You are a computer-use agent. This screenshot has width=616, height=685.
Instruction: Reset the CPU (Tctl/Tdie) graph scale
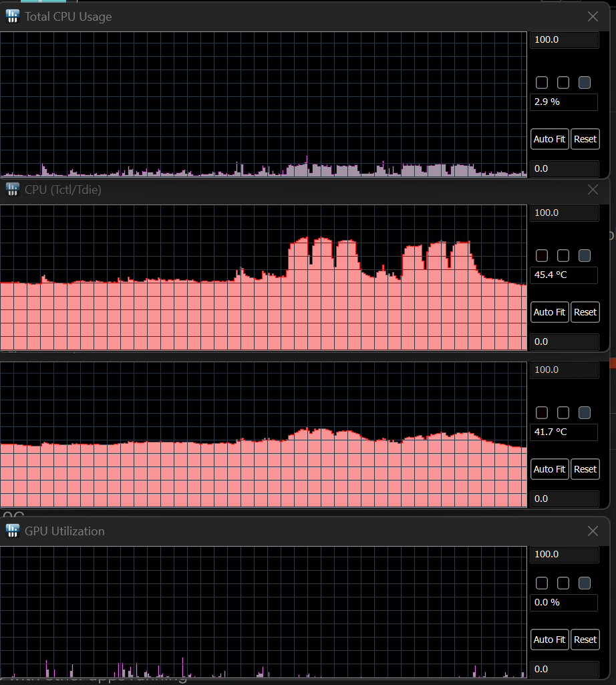pyautogui.click(x=585, y=312)
